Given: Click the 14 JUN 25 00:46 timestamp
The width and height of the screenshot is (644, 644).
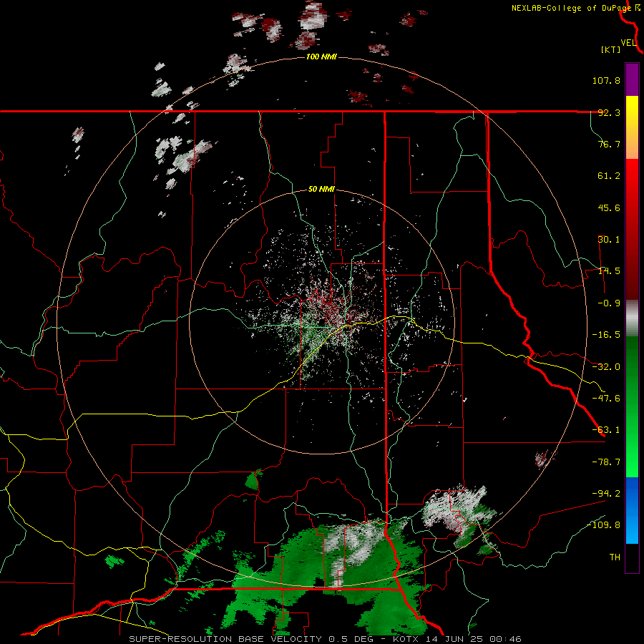Looking at the screenshot, I should 472,639.
